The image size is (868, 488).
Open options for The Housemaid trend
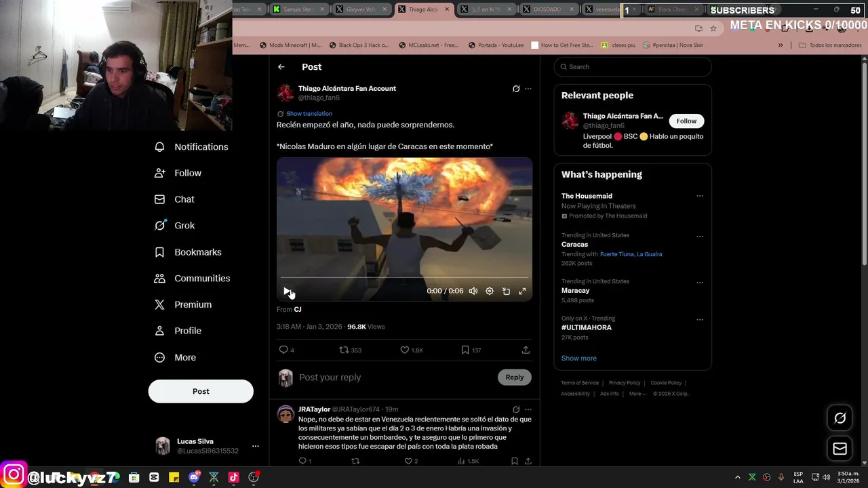[700, 196]
